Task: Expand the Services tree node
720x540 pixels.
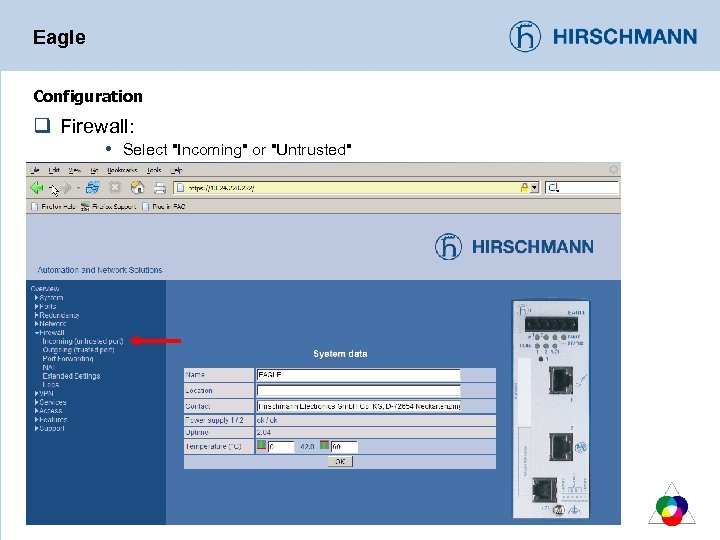Action: click(x=51, y=402)
